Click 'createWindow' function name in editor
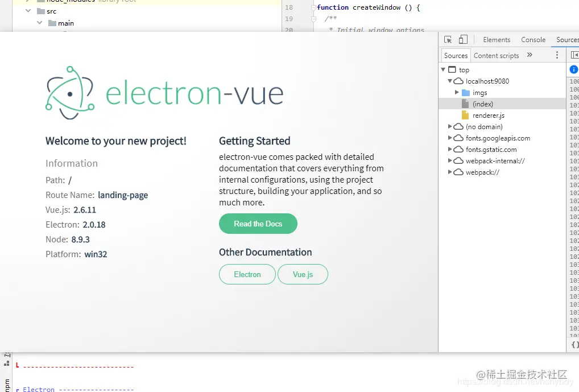Viewport: 579px width, 392px height. [377, 7]
